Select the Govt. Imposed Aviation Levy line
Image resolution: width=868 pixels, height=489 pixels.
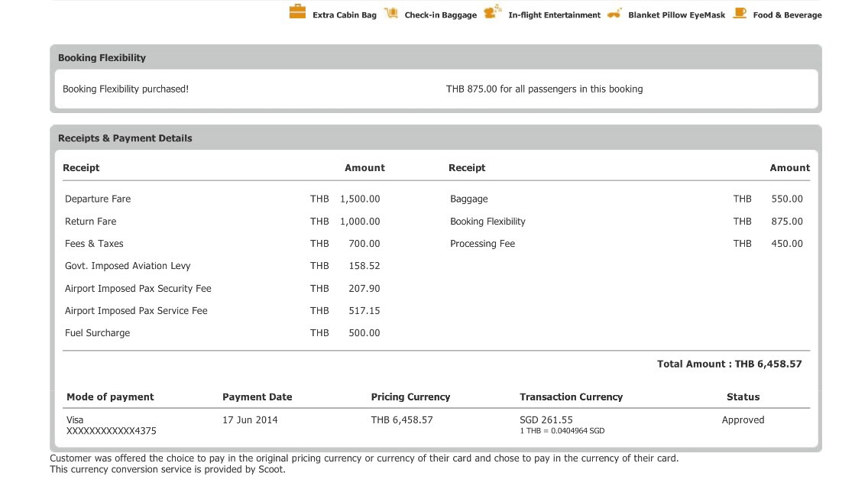[x=128, y=266]
